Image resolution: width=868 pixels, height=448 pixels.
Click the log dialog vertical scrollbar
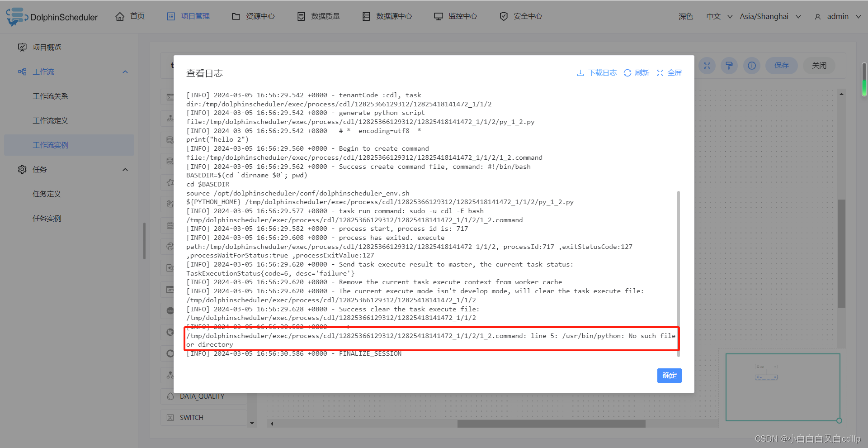tap(679, 274)
